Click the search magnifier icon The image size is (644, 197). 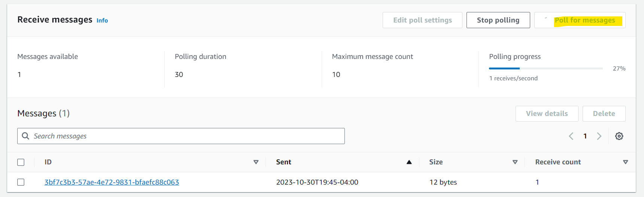coord(25,136)
